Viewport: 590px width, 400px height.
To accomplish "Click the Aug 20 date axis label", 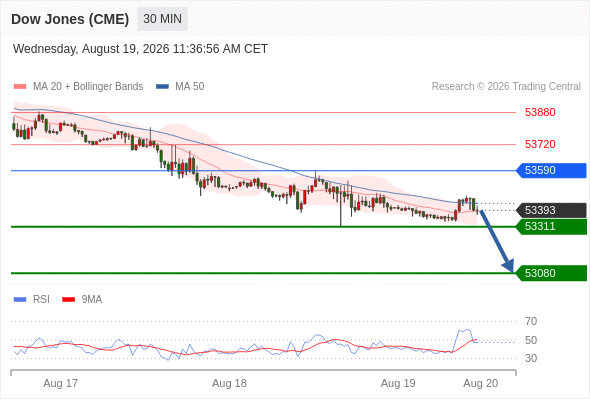I will (x=481, y=383).
